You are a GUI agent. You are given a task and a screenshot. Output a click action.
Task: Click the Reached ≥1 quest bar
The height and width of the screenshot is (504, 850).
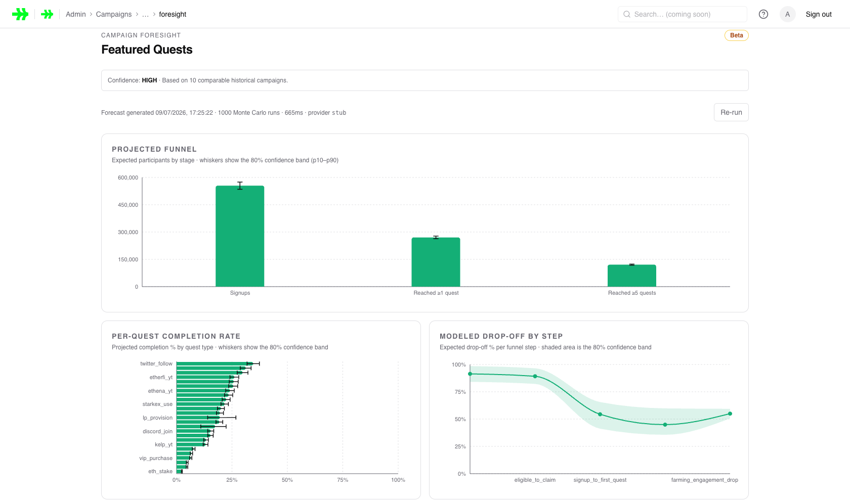coord(436,262)
